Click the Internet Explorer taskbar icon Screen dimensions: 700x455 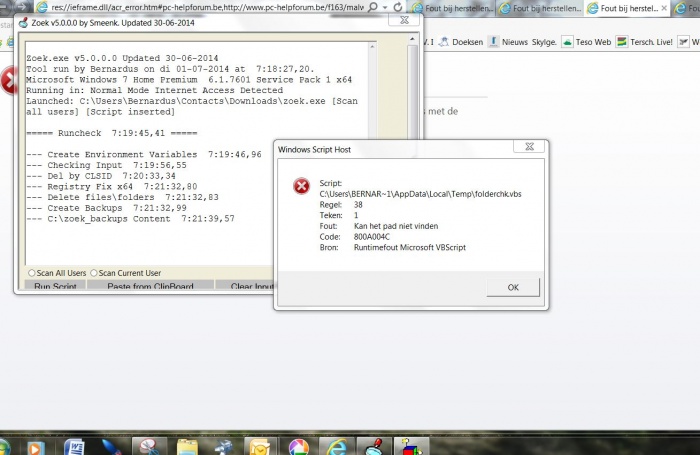337,447
